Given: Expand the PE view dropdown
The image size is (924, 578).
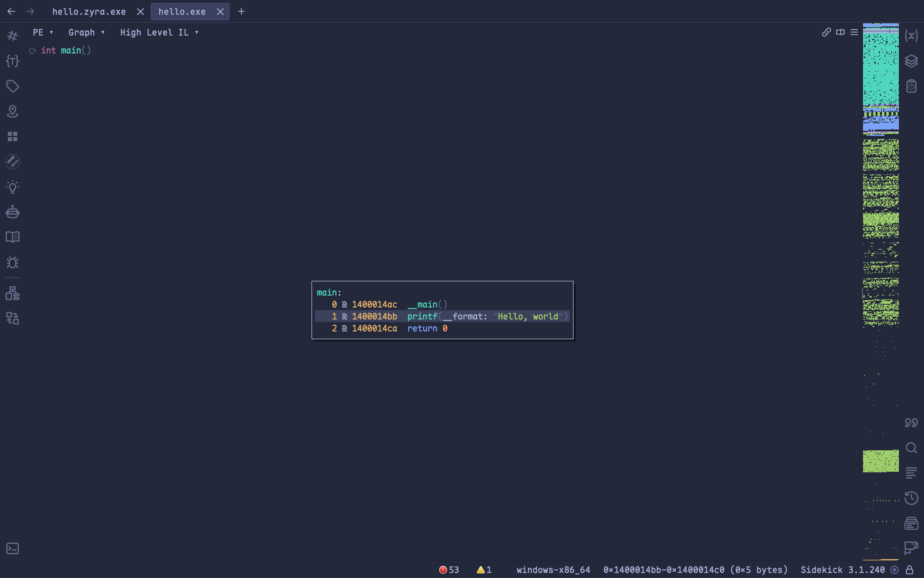Looking at the screenshot, I should point(43,32).
